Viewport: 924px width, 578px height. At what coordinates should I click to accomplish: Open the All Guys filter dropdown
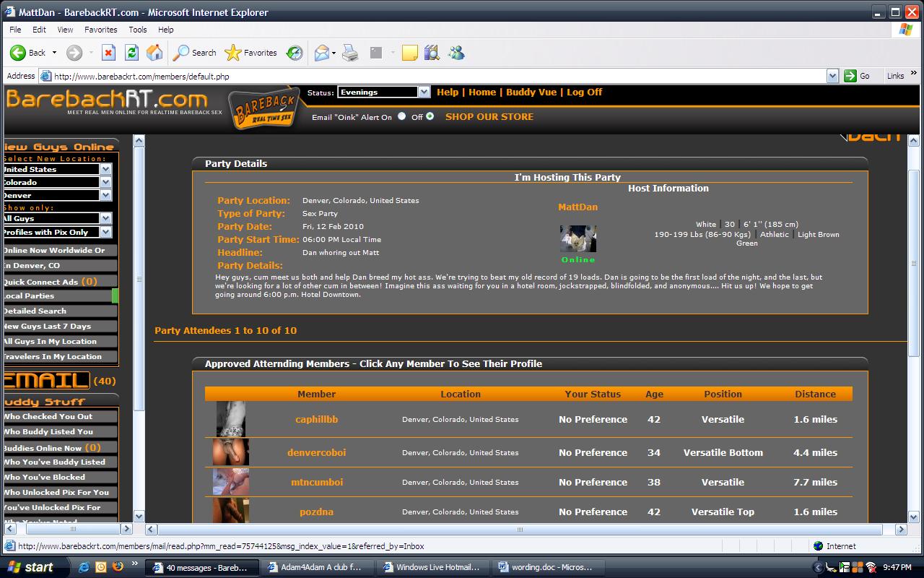[56, 218]
